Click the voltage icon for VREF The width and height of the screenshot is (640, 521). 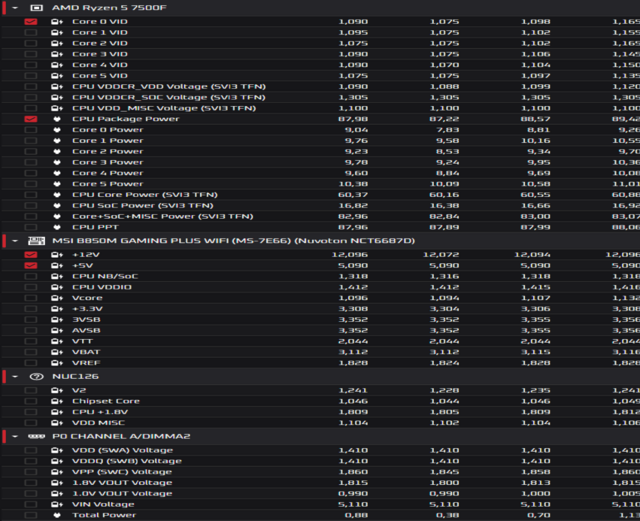click(x=57, y=363)
